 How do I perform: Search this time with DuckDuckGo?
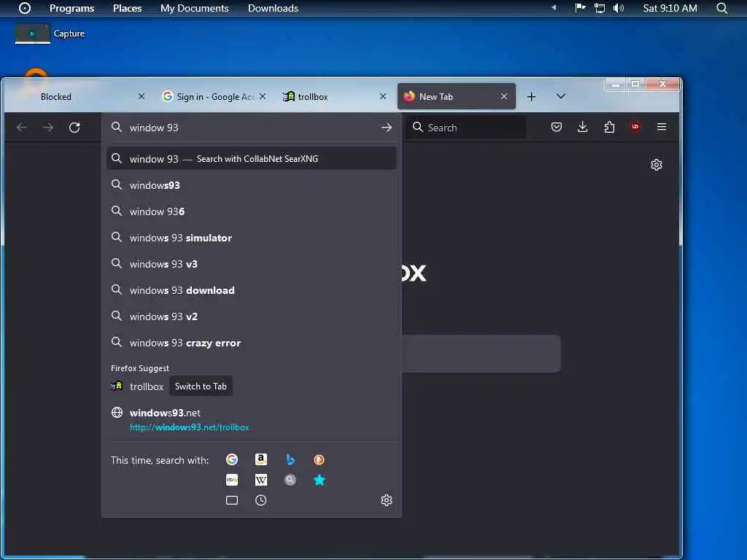(x=320, y=459)
